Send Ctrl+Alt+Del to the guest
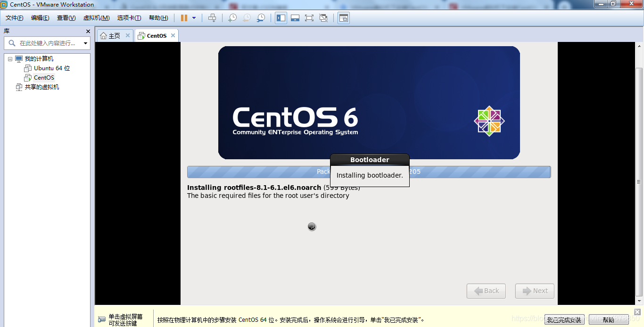644x327 pixels. point(212,18)
